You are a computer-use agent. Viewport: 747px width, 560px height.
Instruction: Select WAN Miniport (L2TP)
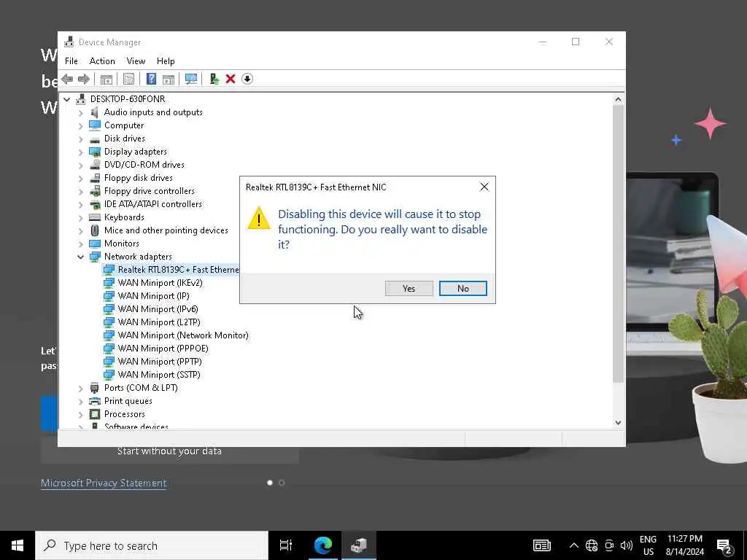tap(158, 322)
